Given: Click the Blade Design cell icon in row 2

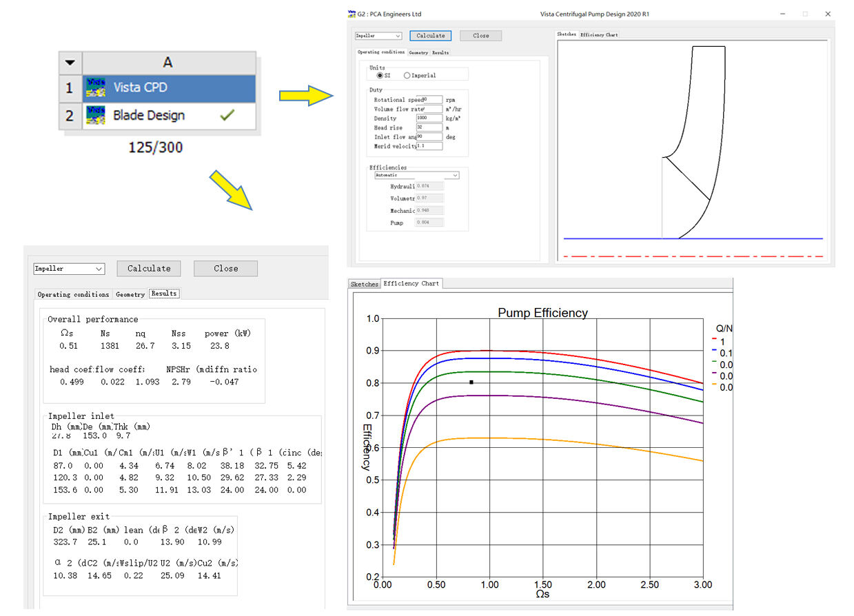Looking at the screenshot, I should pos(96,115).
